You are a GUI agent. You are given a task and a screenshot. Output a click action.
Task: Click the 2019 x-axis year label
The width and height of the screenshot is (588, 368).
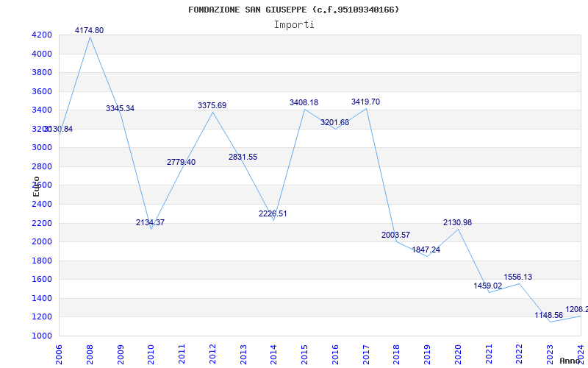[x=427, y=354]
